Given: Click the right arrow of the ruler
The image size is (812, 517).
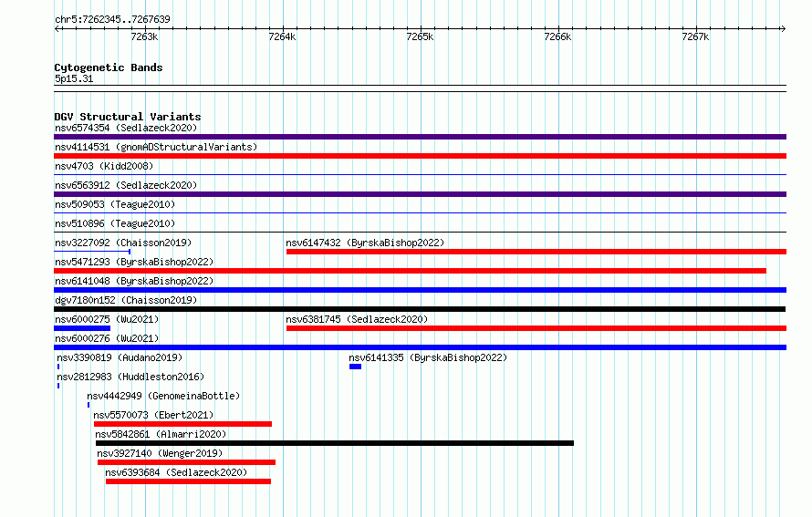Looking at the screenshot, I should coord(784,29).
